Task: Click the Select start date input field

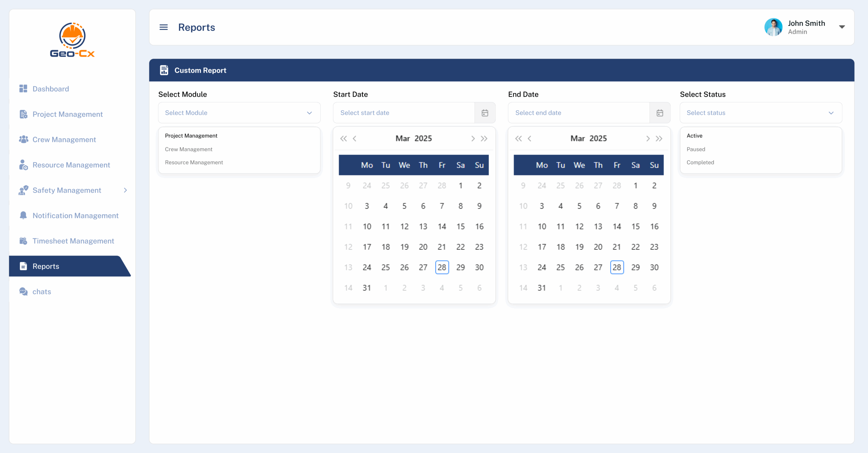Action: pyautogui.click(x=403, y=113)
